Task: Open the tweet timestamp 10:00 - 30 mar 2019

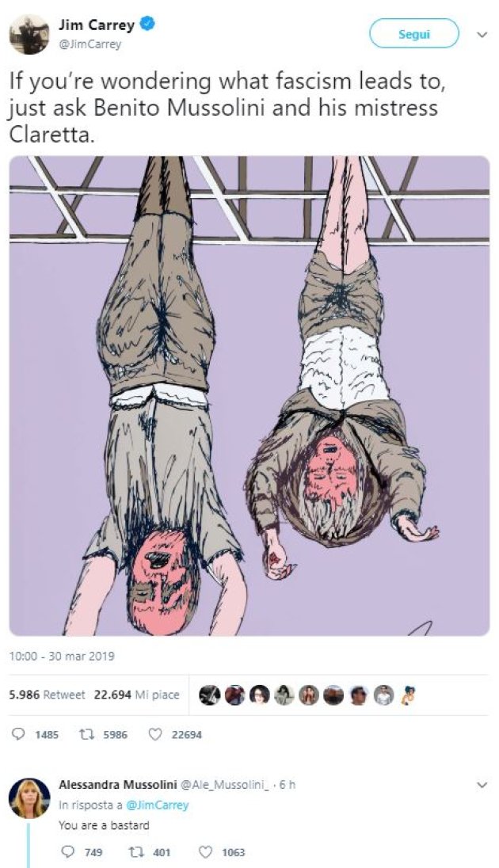Action: pos(62,656)
